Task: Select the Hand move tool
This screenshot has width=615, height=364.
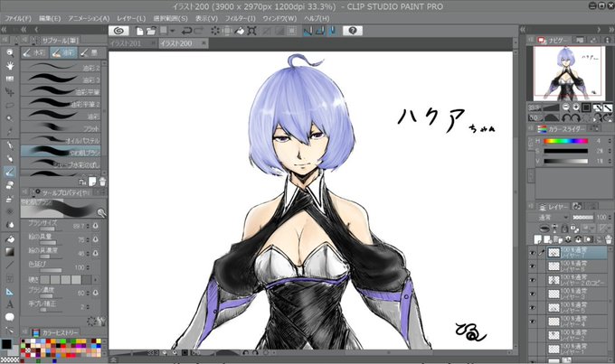Action: pos(10,65)
